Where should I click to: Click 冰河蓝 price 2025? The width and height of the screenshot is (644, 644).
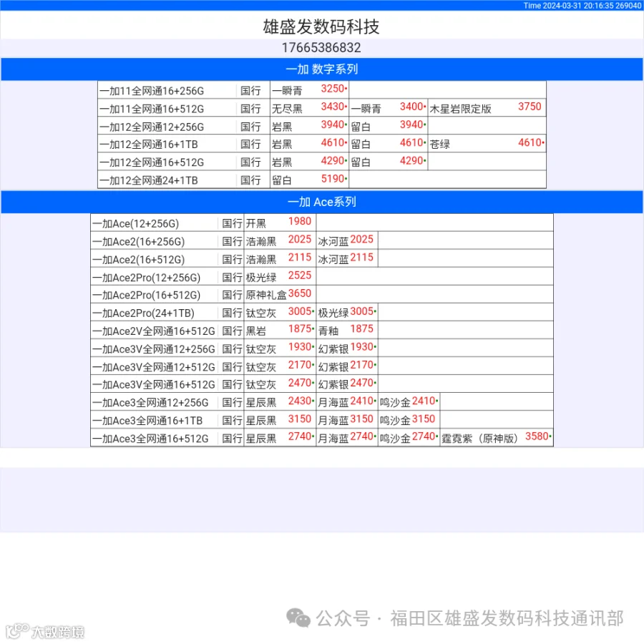(x=361, y=239)
